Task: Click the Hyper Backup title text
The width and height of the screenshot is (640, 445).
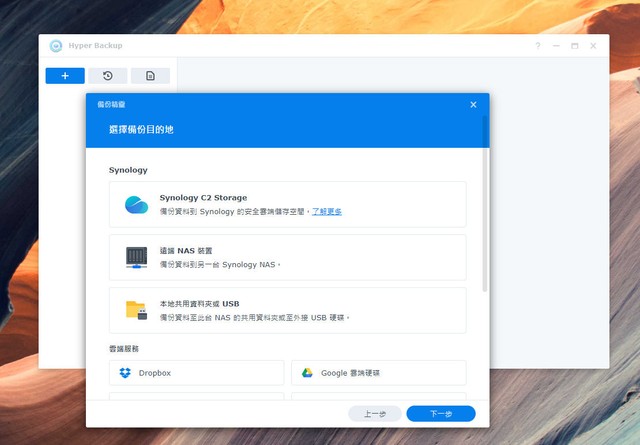Action: pyautogui.click(x=96, y=46)
